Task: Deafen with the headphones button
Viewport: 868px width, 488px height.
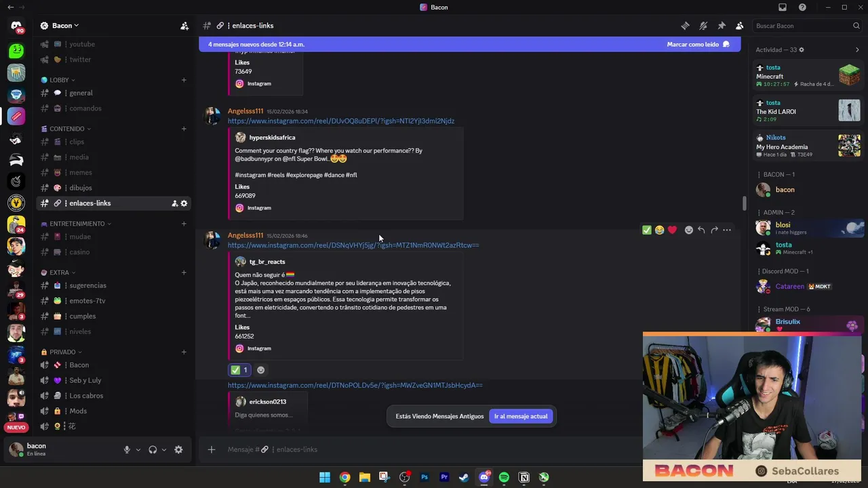Action: coord(153,449)
